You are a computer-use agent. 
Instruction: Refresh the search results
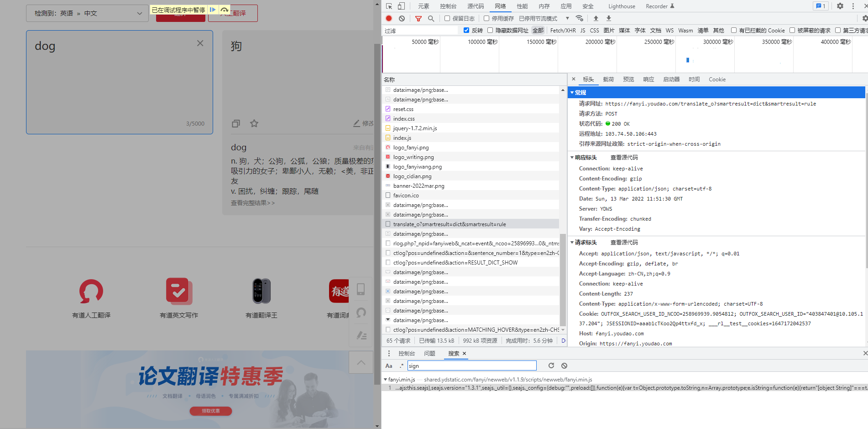coord(551,365)
